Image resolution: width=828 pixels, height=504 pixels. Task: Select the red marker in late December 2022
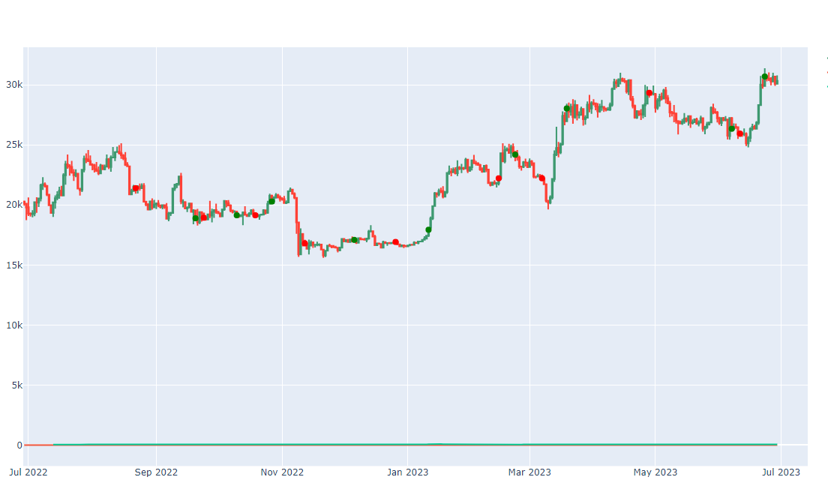(395, 242)
